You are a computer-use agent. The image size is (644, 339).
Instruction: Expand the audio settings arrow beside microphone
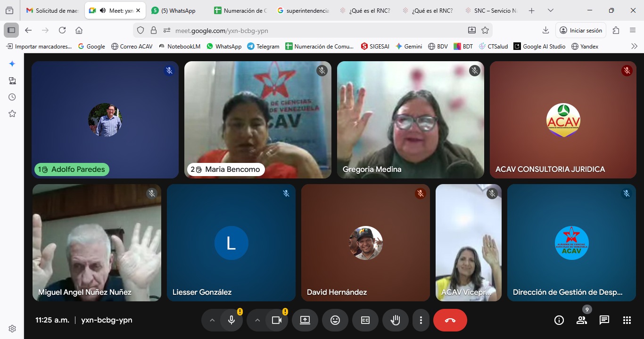click(x=212, y=320)
